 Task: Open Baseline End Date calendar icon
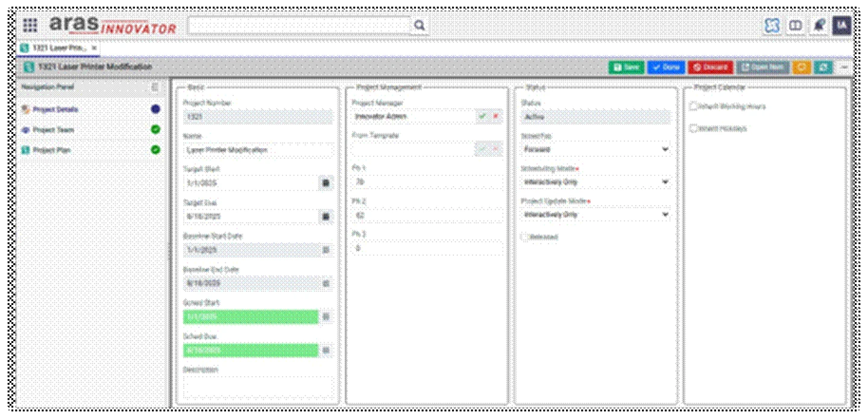325,283
